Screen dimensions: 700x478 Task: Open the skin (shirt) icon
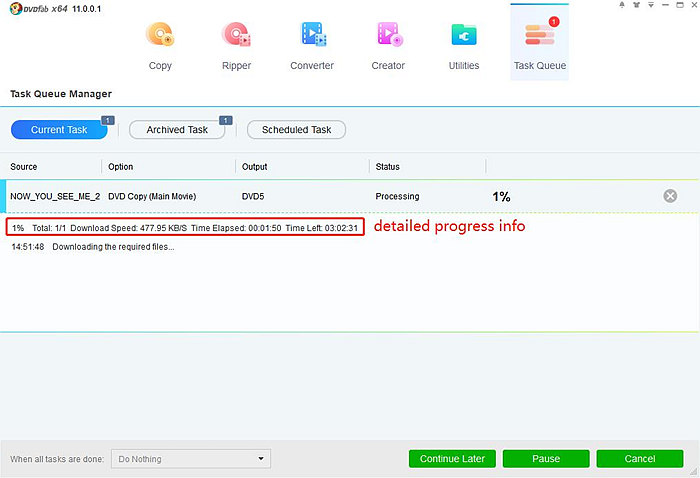(637, 5)
